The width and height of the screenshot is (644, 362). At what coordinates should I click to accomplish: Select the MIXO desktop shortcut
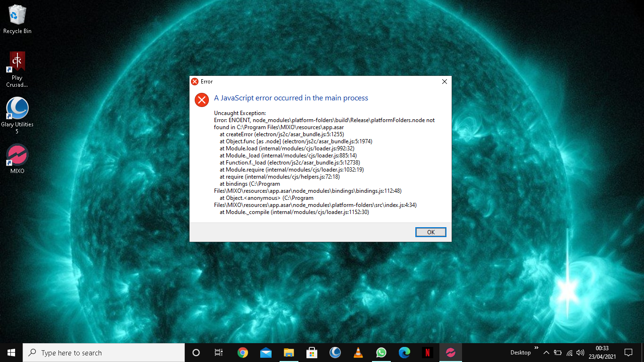click(17, 159)
